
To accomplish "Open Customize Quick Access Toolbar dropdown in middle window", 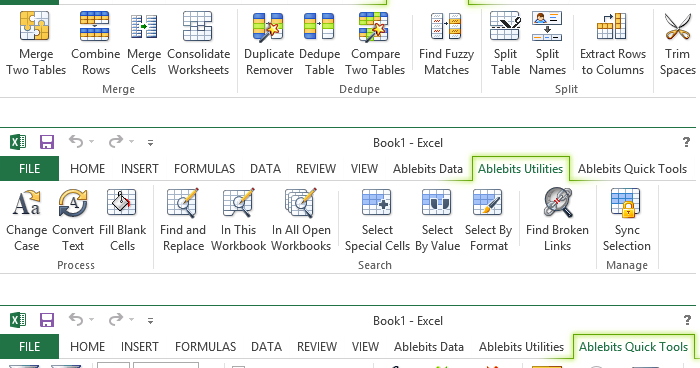I will (x=150, y=143).
